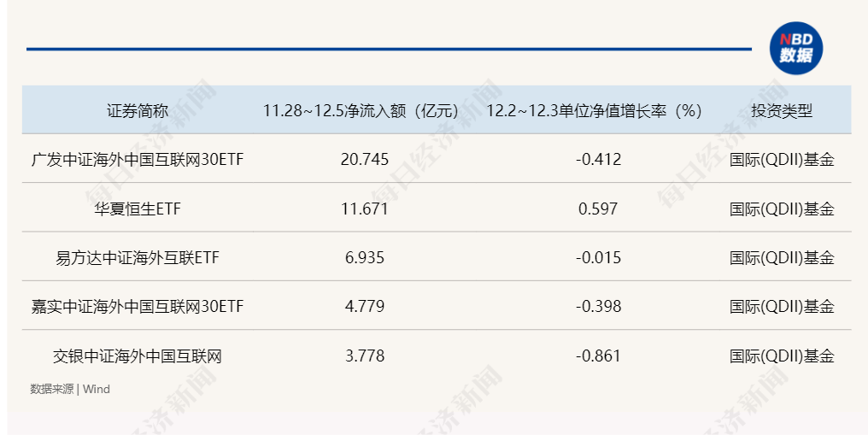Screen dimensions: 868x435
Task: Click the 11.28~12.5净流入额 column header
Action: point(361,111)
